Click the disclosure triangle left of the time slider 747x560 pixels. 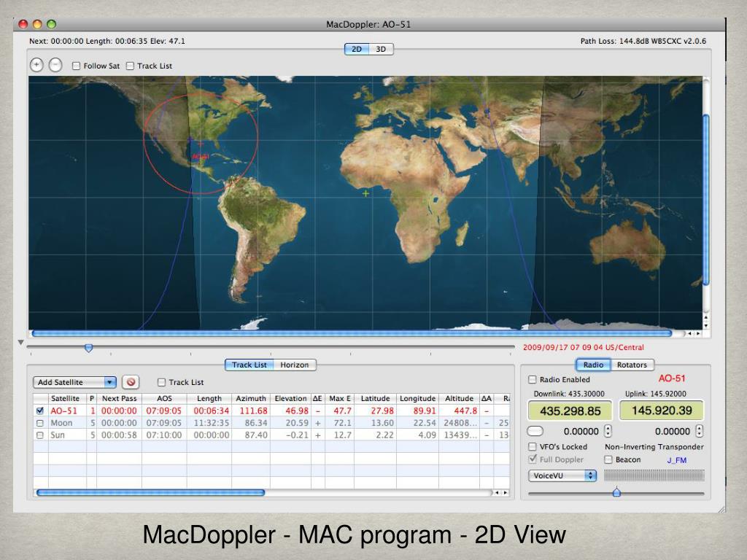pos(20,343)
